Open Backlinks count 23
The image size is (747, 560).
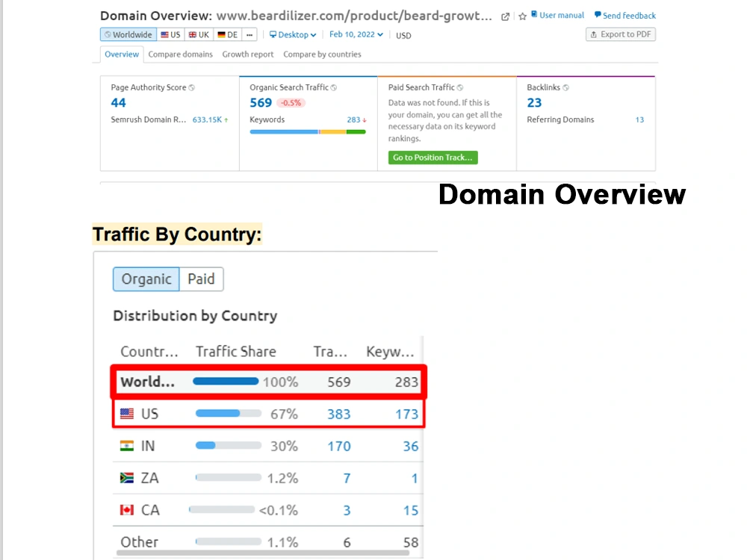tap(534, 103)
